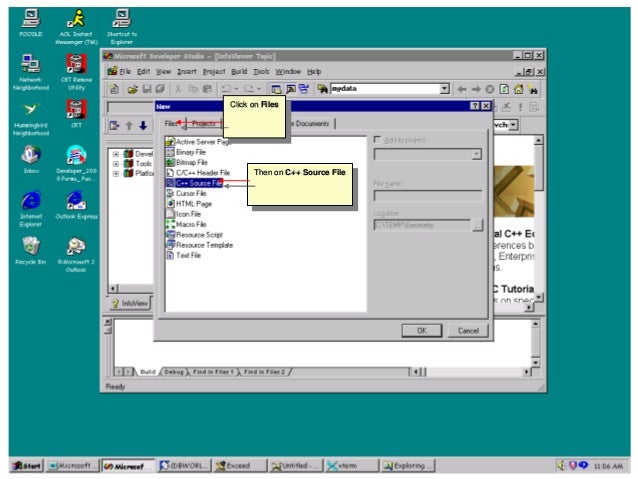
Task: Select the Inbox desktop icon
Action: pyautogui.click(x=31, y=160)
